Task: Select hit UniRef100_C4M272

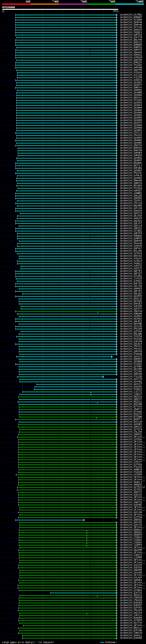Action: pos(131,555)
